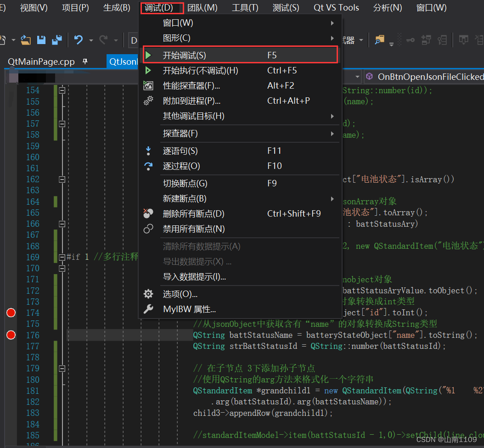Select 导入数据提示(I)...
Screen dimensions: 484x448
coord(241,277)
